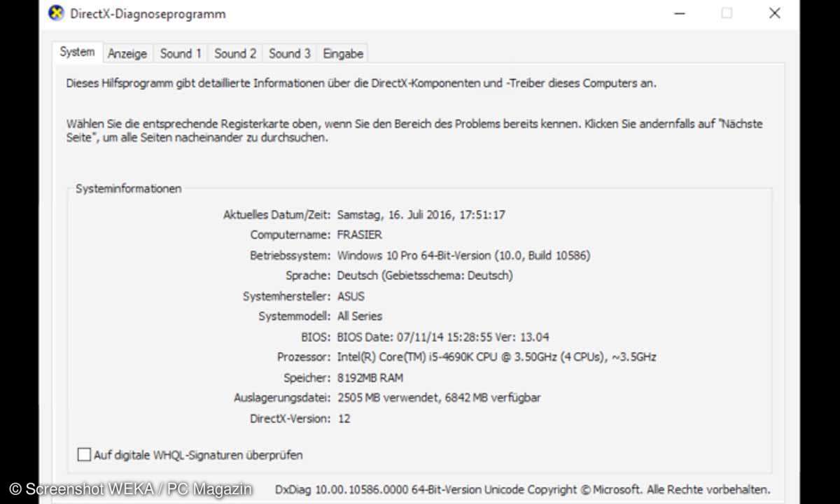Click the Betriebssystem label
840x504 pixels.
[x=290, y=255]
